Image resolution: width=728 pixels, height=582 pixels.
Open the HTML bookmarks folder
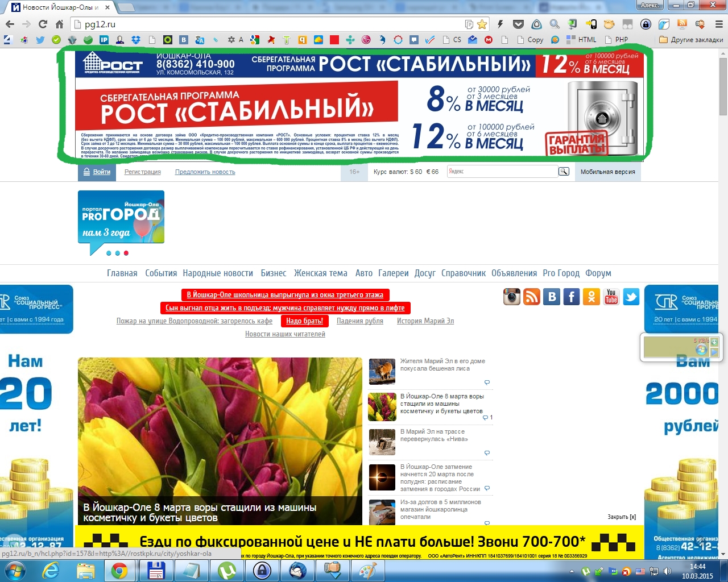(x=581, y=40)
